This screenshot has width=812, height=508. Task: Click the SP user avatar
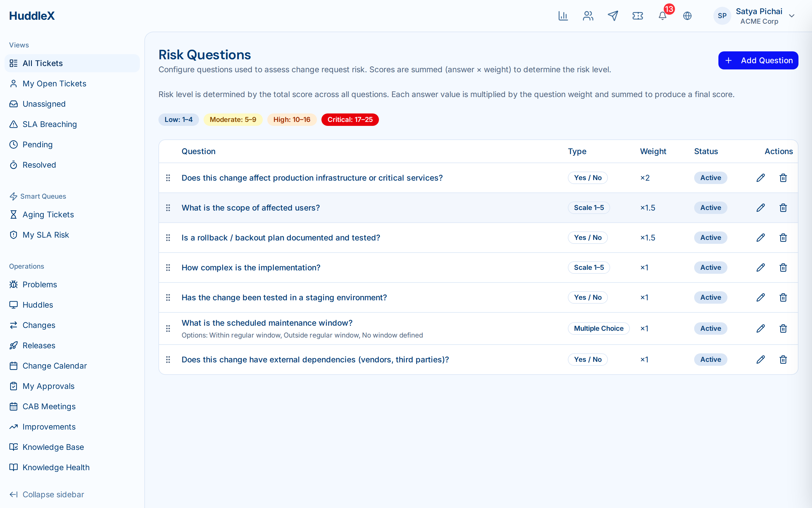tap(722, 16)
